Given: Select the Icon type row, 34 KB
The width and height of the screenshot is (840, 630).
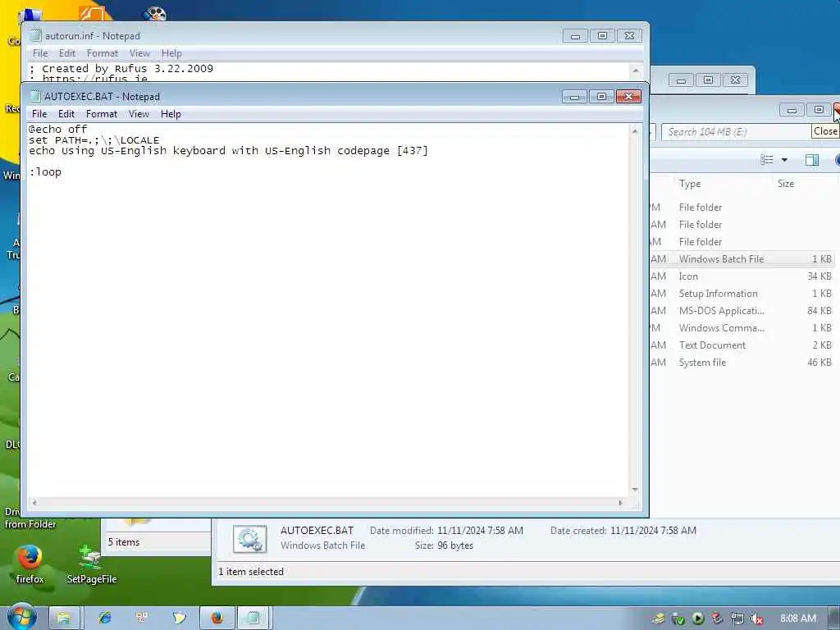Looking at the screenshot, I should pyautogui.click(x=742, y=276).
